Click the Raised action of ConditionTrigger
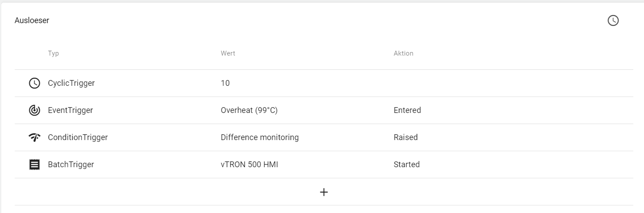This screenshot has height=213, width=644. point(406,137)
